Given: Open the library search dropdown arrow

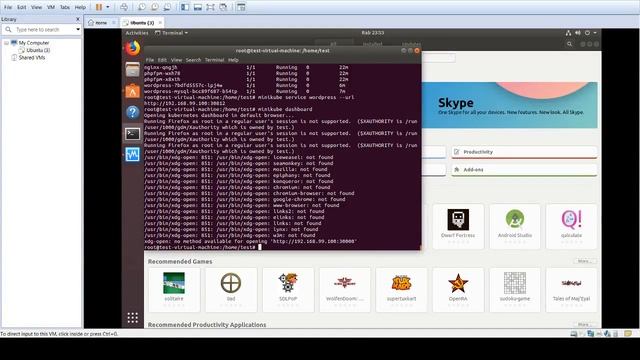Looking at the screenshot, I should [x=78, y=29].
